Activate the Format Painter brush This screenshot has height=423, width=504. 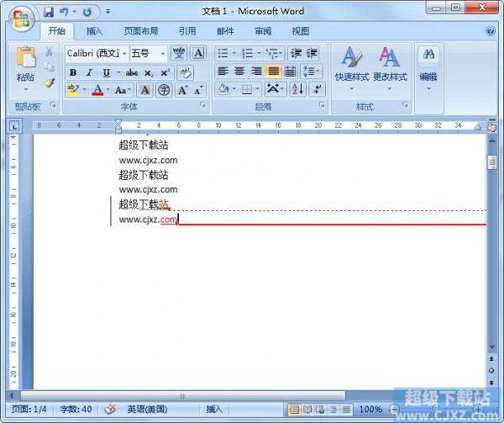pos(50,82)
